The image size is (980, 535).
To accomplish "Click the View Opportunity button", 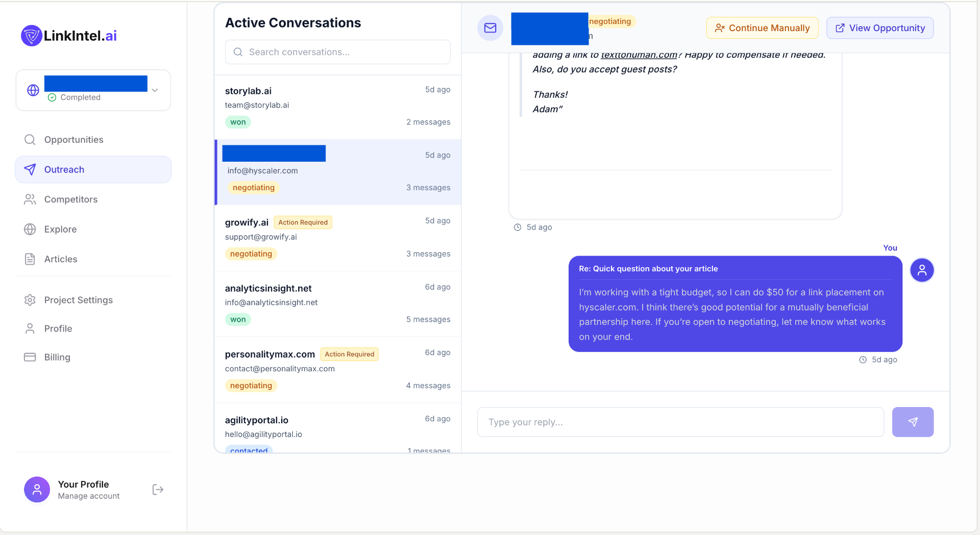I will point(880,28).
